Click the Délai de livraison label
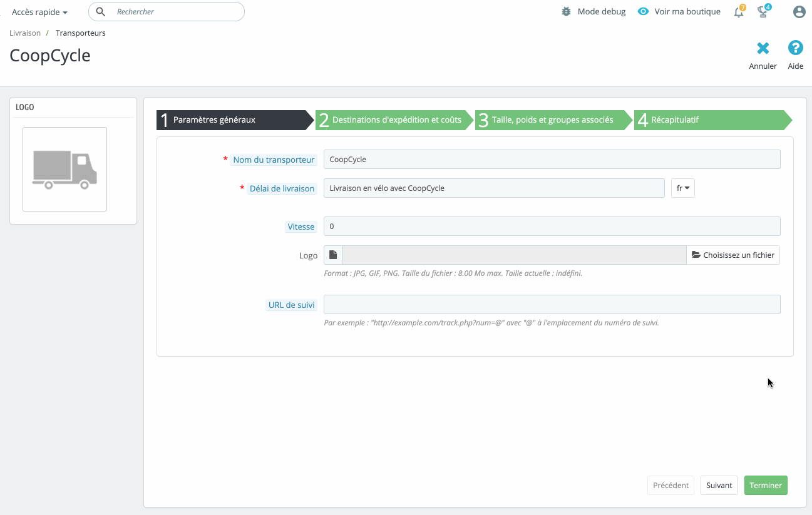Screen dimensions: 812x515 tap(282, 188)
